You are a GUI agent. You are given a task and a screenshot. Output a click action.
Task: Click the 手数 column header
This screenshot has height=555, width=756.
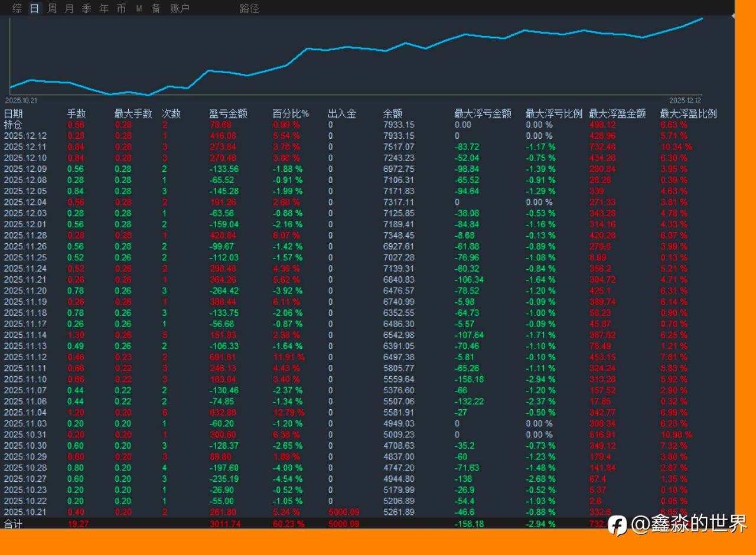76,113
